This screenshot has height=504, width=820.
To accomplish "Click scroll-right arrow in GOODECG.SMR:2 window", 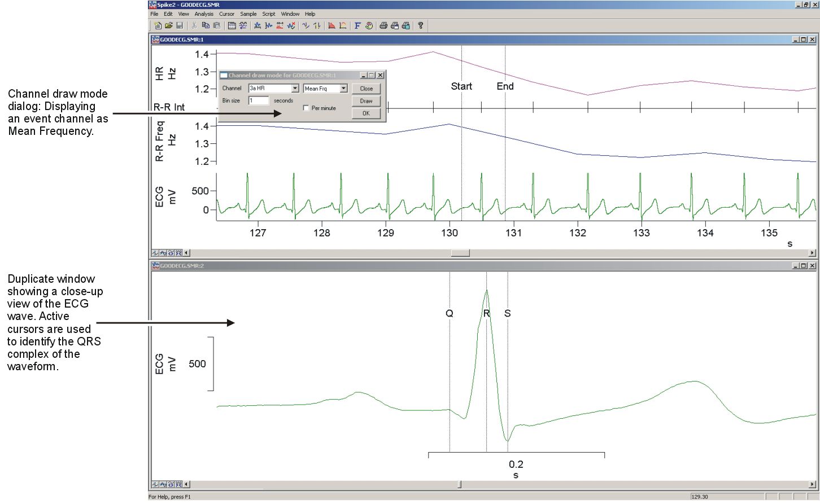I will (813, 484).
